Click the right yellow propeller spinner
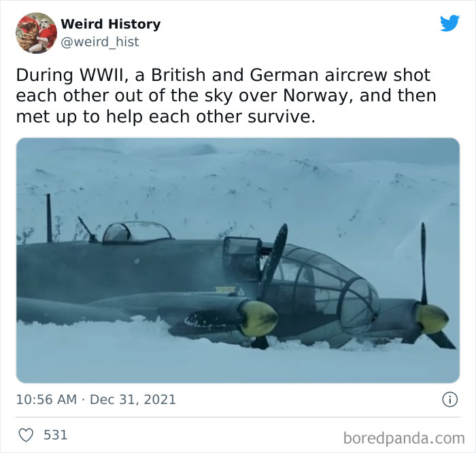 click(x=431, y=318)
